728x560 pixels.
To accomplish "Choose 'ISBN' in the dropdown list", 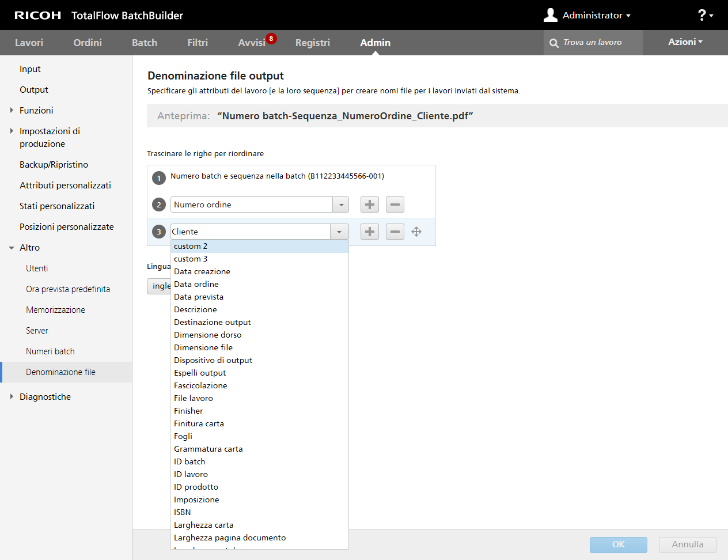I will (x=183, y=512).
